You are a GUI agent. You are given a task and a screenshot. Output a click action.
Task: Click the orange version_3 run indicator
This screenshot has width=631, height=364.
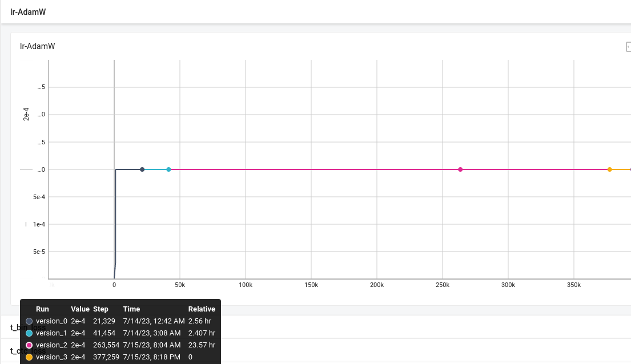click(x=28, y=357)
